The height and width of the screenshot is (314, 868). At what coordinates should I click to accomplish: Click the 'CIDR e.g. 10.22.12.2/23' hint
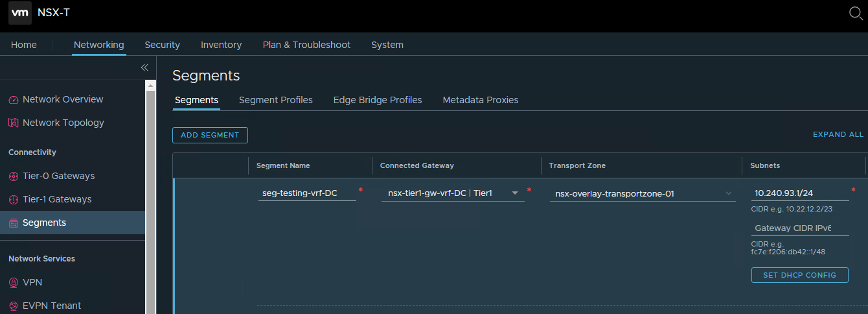791,209
